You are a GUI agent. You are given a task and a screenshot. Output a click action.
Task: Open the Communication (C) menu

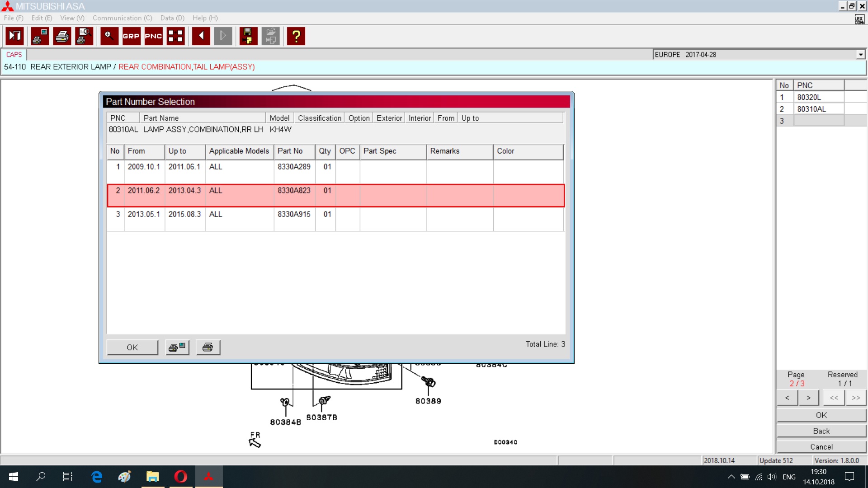click(x=122, y=18)
